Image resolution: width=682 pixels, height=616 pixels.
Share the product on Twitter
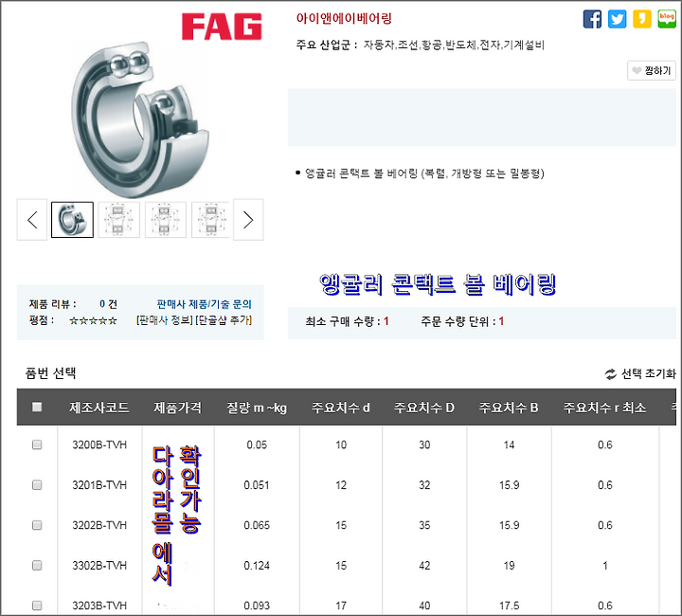click(x=617, y=19)
